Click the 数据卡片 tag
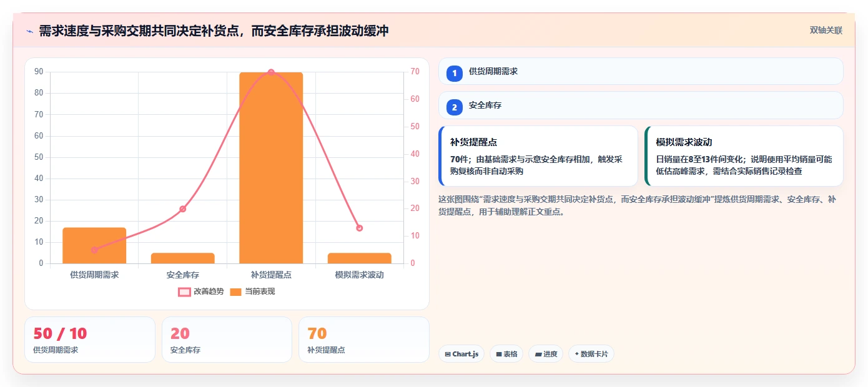 coord(591,354)
